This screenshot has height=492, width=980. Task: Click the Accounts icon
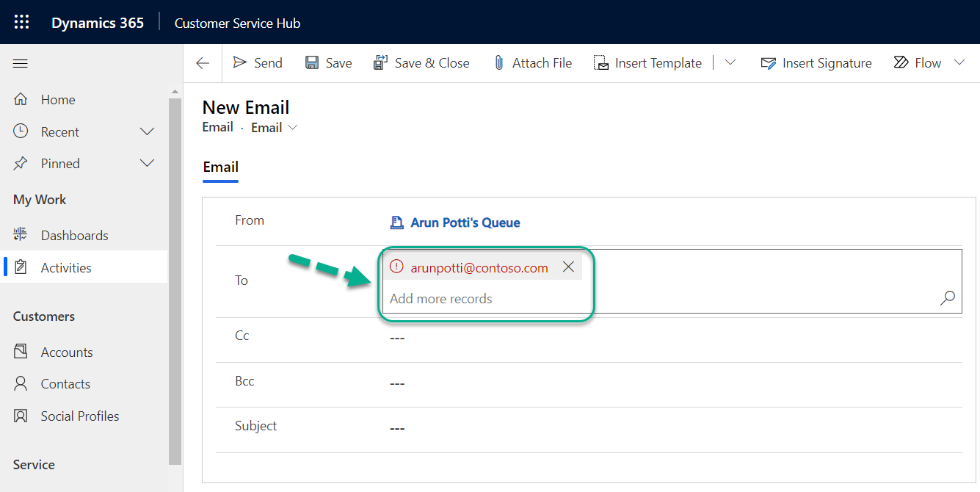[21, 352]
